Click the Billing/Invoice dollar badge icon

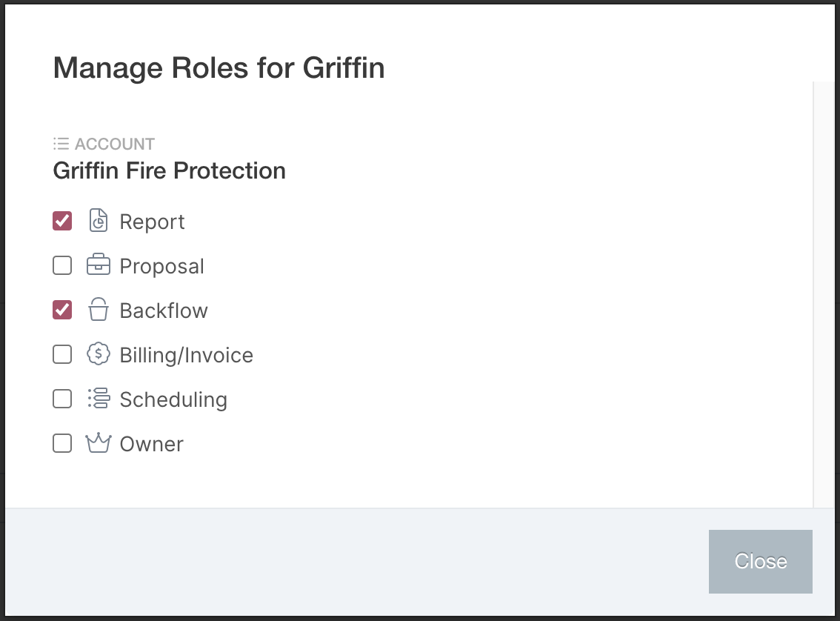[x=99, y=354]
